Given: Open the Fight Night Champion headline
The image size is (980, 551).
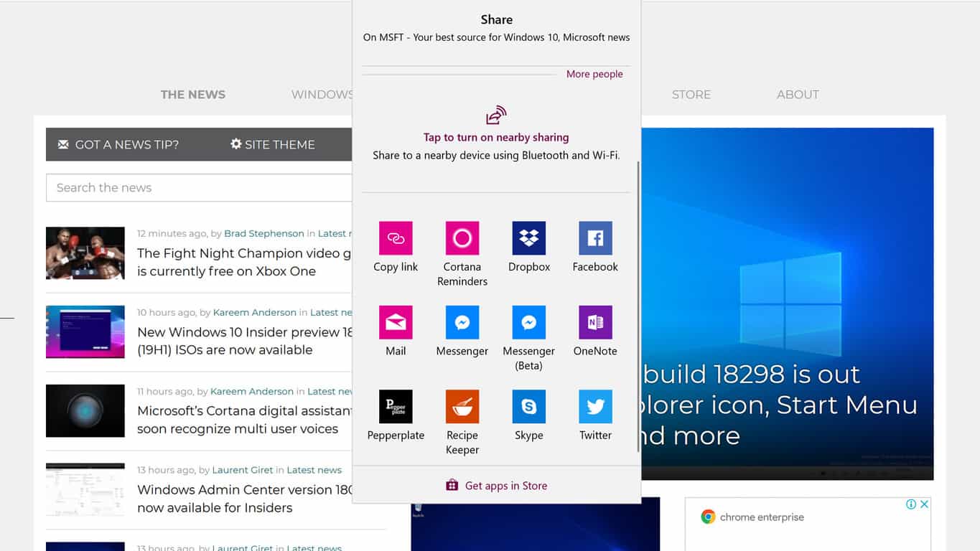Looking at the screenshot, I should pos(244,262).
